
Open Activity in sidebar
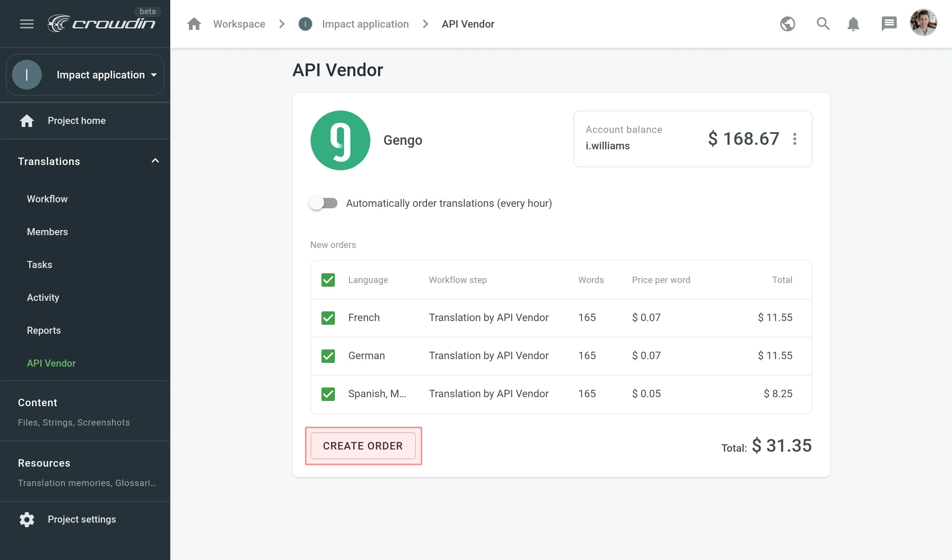43,298
